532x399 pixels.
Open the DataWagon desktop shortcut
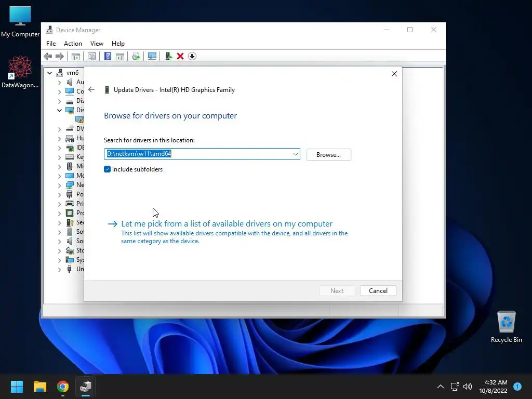(x=20, y=72)
